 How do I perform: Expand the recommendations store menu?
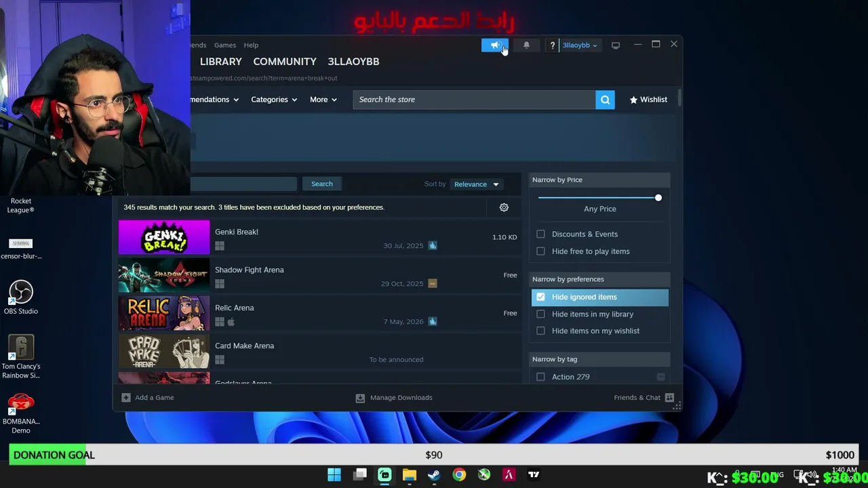[214, 100]
